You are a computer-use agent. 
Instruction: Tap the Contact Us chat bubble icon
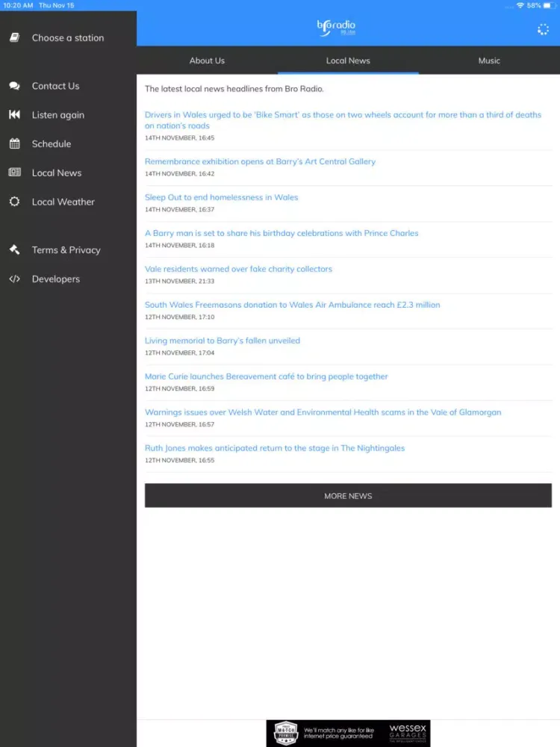pyautogui.click(x=15, y=86)
